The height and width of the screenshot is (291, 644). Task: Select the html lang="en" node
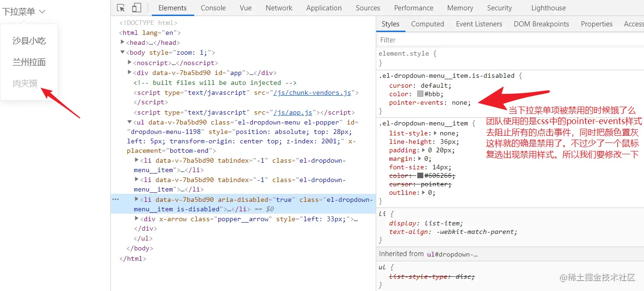point(149,33)
